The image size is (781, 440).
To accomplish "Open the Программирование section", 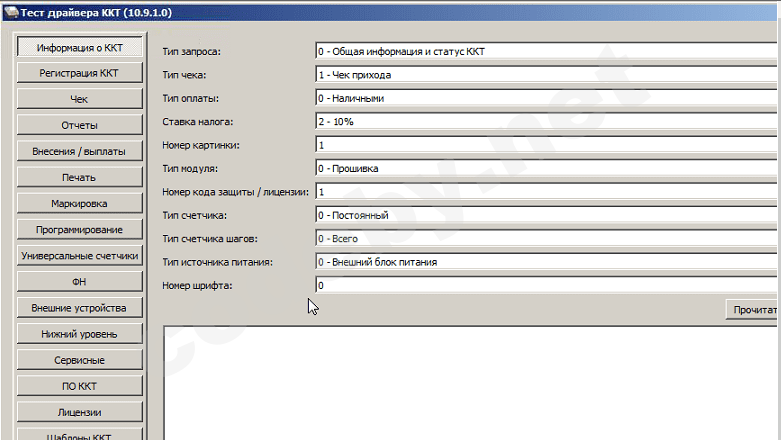I will click(x=80, y=229).
